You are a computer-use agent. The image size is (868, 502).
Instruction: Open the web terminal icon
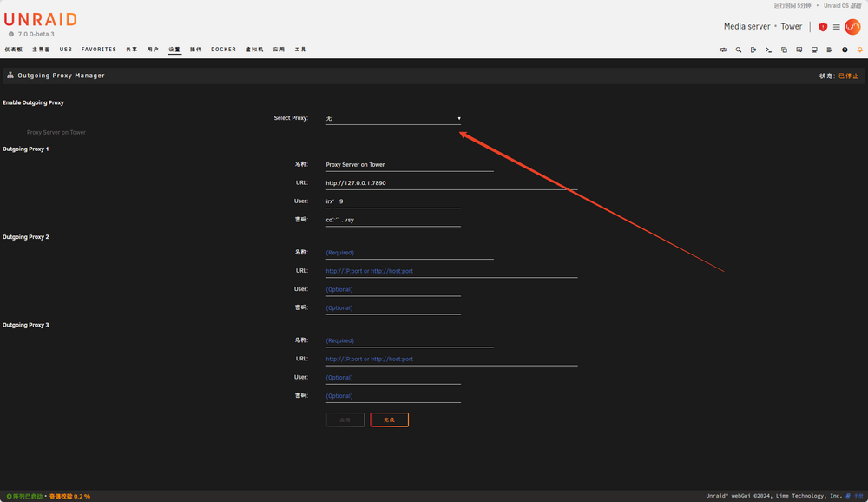pyautogui.click(x=768, y=50)
